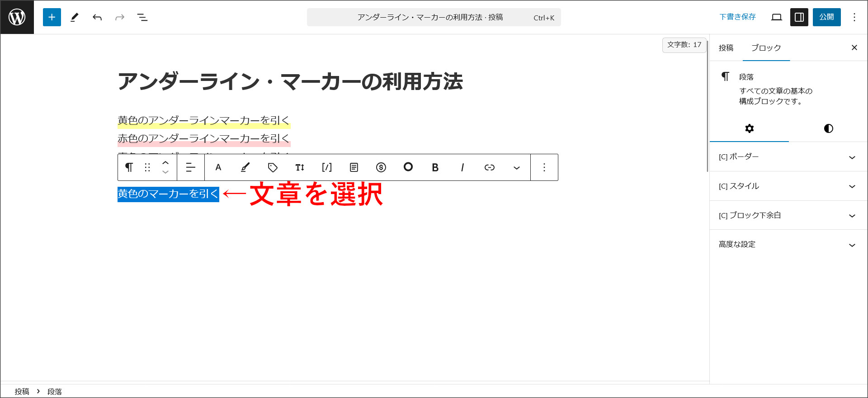Click the blue block inserter plus button
Image resolution: width=868 pixels, height=398 pixels.
[x=52, y=17]
